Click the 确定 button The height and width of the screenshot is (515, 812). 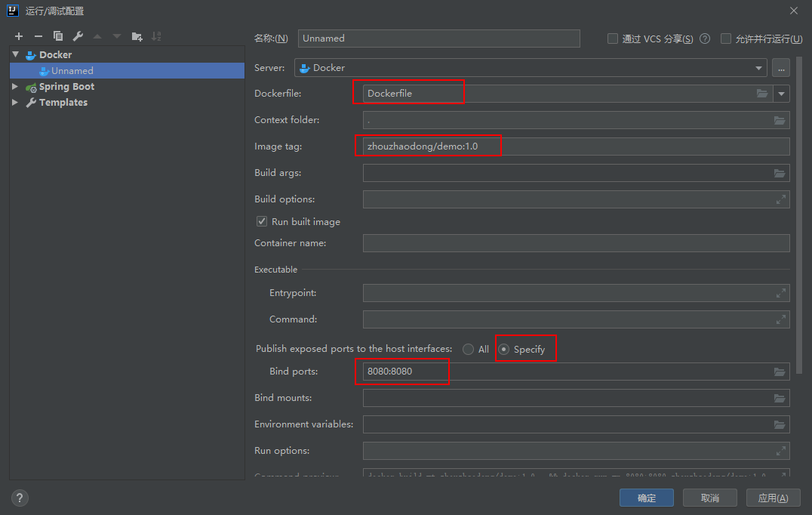pyautogui.click(x=647, y=498)
